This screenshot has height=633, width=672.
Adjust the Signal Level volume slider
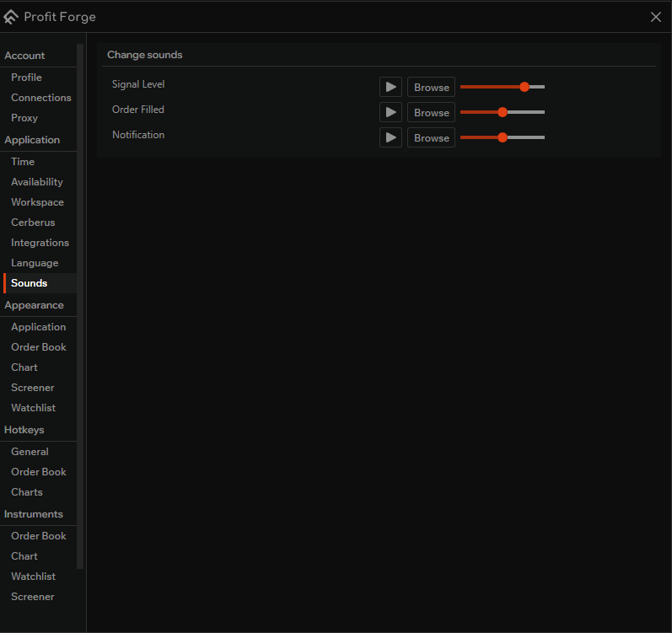[x=503, y=87]
